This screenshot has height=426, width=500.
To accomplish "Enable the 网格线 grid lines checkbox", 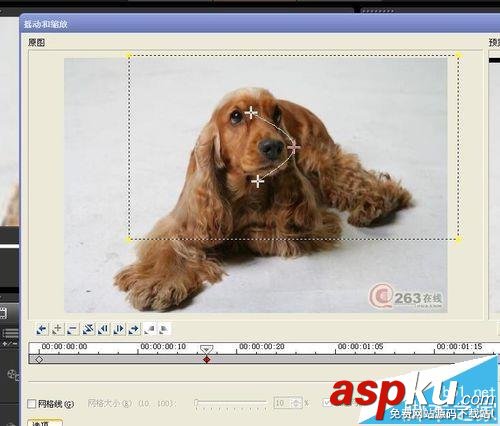I will (x=32, y=404).
